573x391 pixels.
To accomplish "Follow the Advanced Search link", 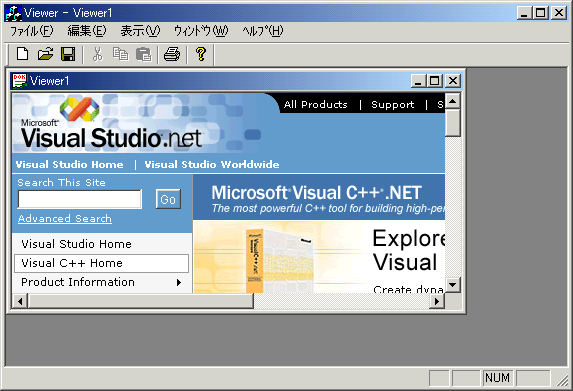I will 65,219.
